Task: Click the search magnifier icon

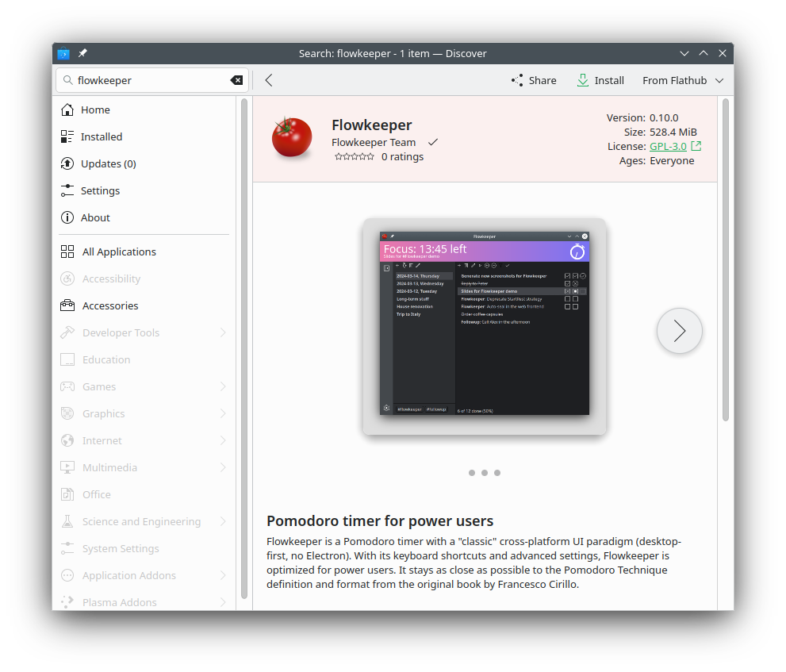Action: point(67,80)
